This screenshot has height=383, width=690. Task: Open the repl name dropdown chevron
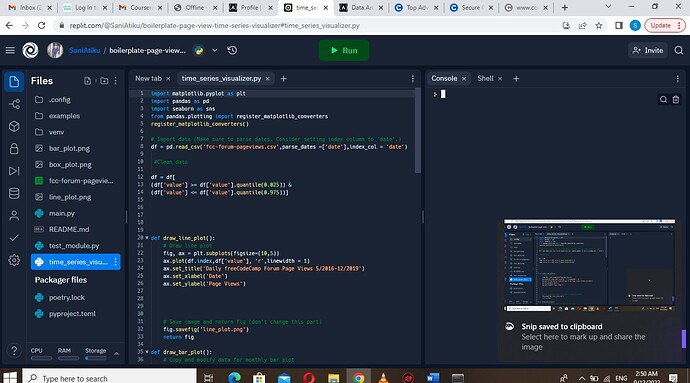pyautogui.click(x=215, y=50)
